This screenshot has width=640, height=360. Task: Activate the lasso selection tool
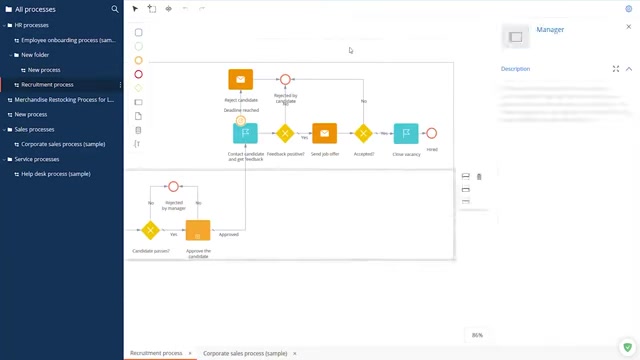click(x=152, y=9)
